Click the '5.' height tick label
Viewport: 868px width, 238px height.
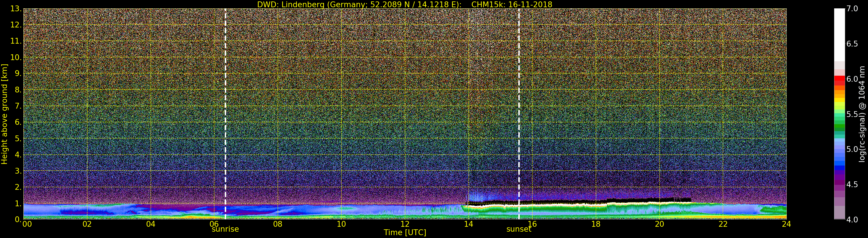18,138
